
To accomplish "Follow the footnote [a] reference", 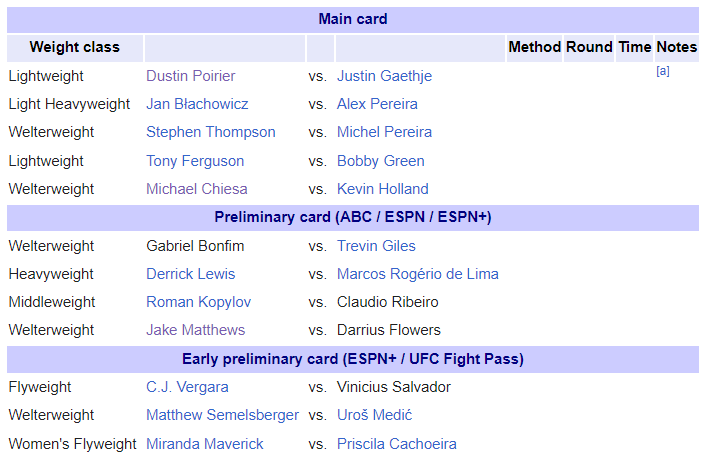I will [663, 71].
